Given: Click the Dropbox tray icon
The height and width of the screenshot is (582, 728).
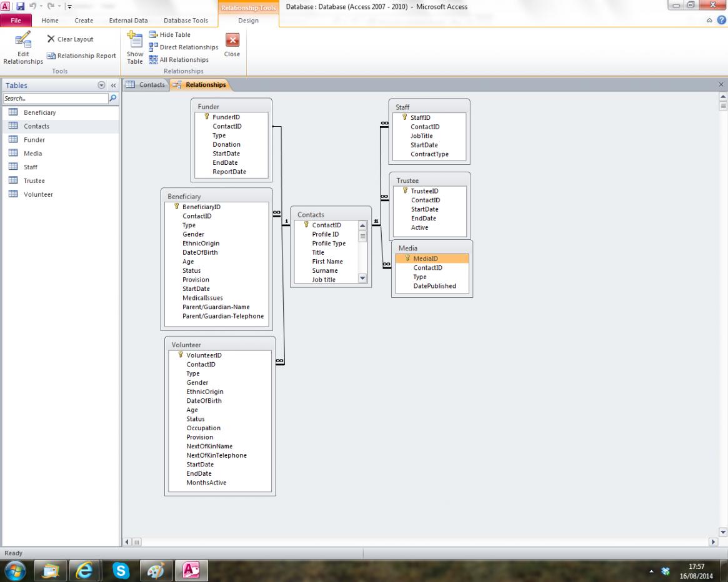Looking at the screenshot, I should [666, 571].
